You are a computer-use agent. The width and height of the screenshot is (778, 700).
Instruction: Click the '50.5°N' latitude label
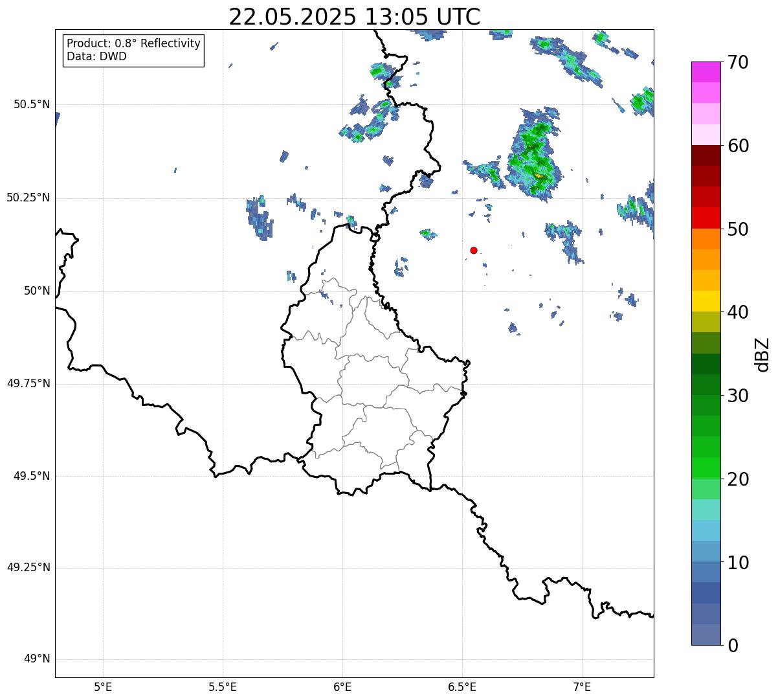tap(32, 104)
